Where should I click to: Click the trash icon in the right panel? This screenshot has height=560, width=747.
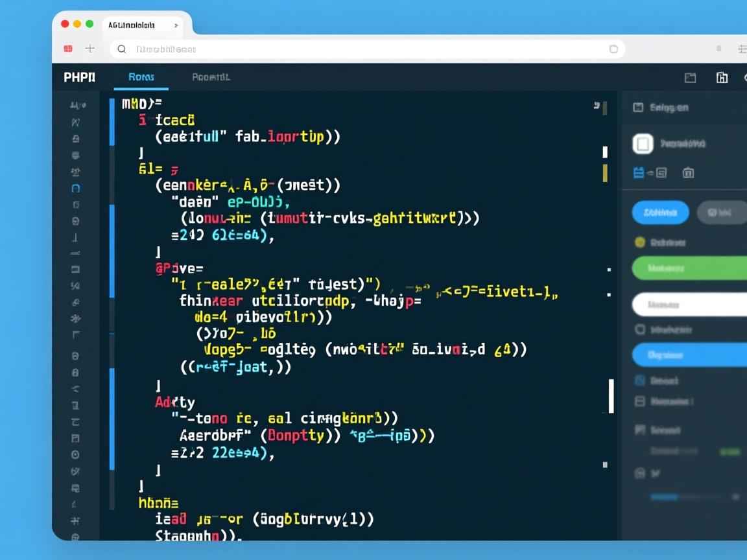tap(689, 172)
